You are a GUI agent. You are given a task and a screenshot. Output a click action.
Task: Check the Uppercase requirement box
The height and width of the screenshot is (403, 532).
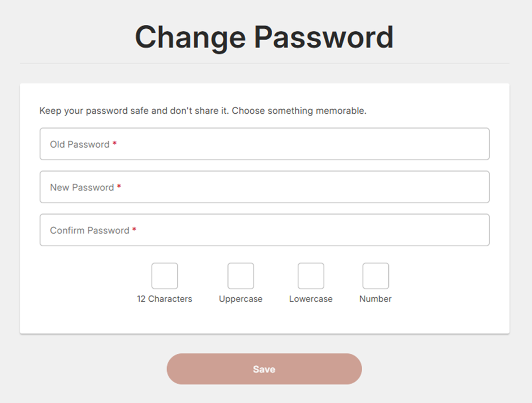coord(241,276)
